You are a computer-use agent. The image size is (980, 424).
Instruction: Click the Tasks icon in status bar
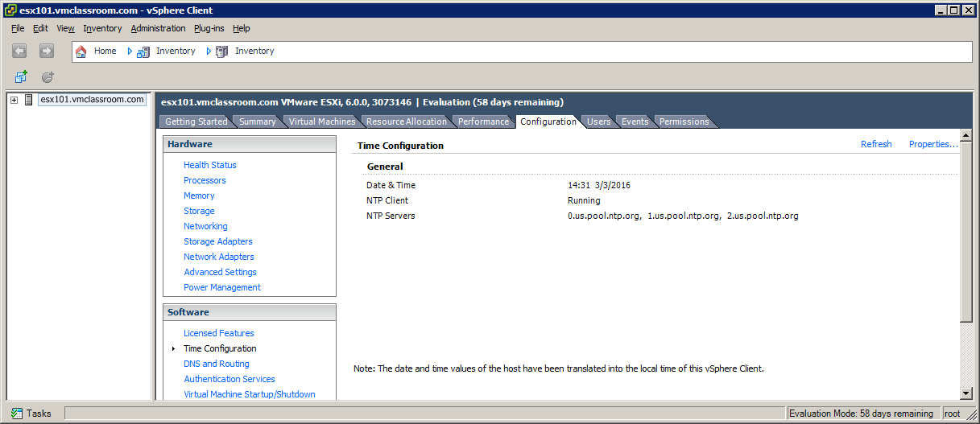17,414
